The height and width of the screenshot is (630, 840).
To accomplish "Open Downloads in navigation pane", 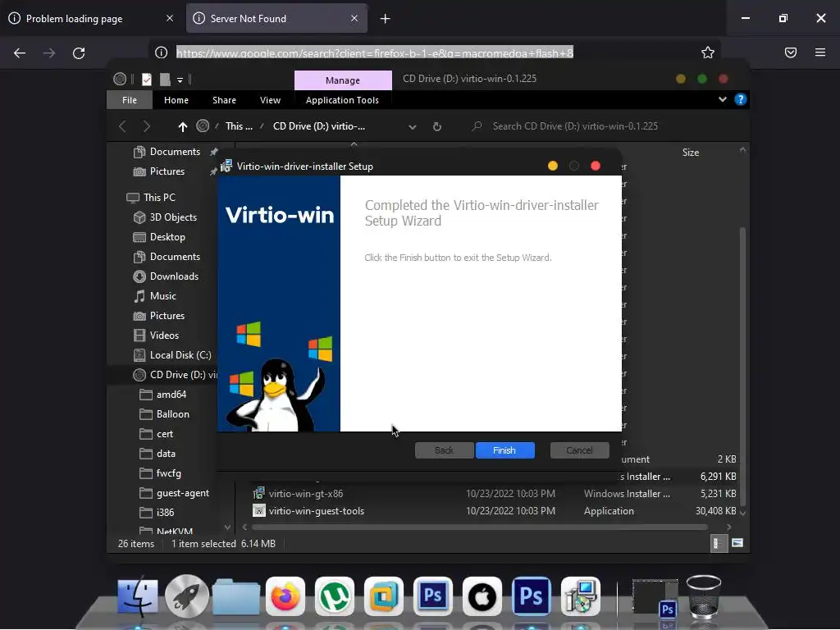I will tap(174, 276).
